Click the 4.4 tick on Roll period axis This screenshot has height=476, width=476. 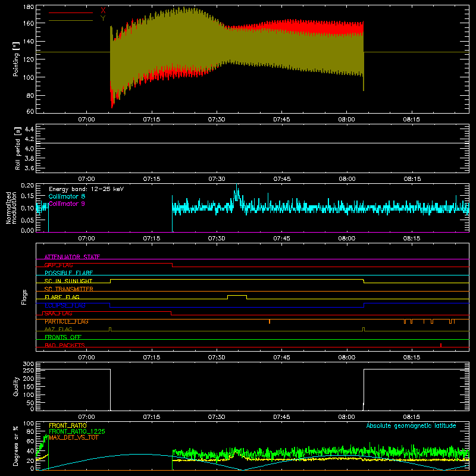pos(29,129)
